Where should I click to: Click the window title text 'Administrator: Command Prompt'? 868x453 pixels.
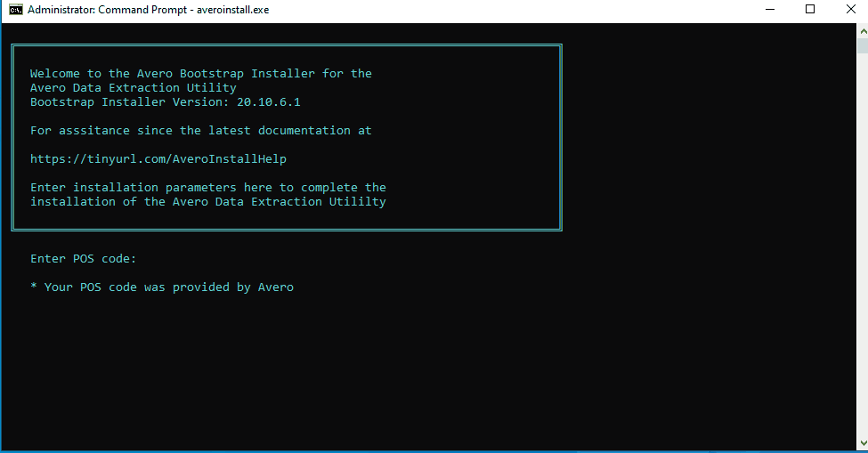[107, 10]
